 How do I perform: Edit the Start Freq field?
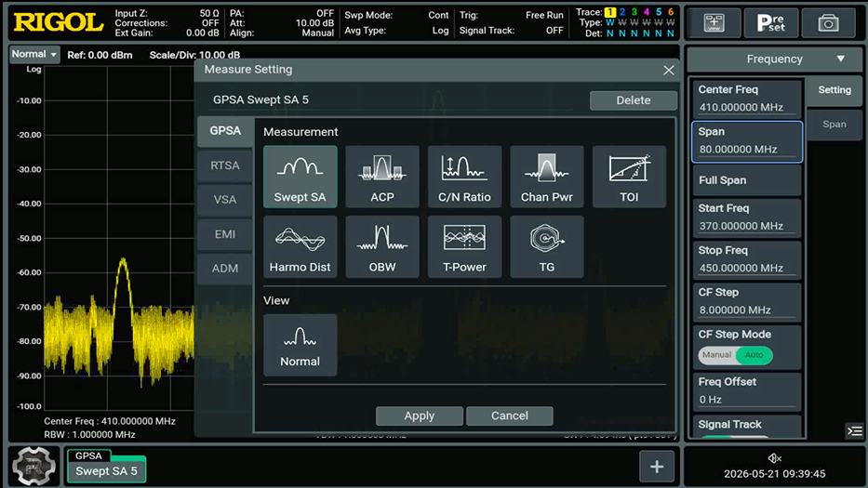[x=747, y=218]
